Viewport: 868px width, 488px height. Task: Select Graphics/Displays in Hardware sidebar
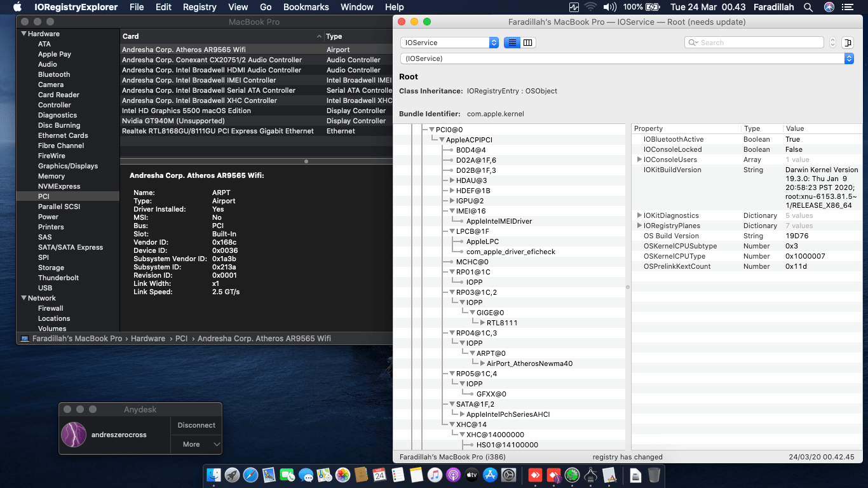coord(67,166)
